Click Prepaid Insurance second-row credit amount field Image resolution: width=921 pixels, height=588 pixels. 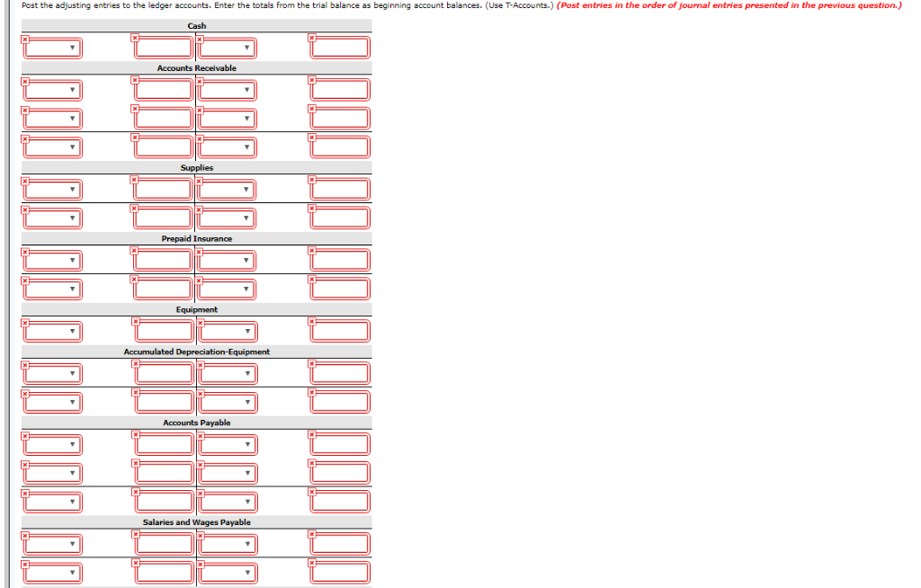click(340, 289)
